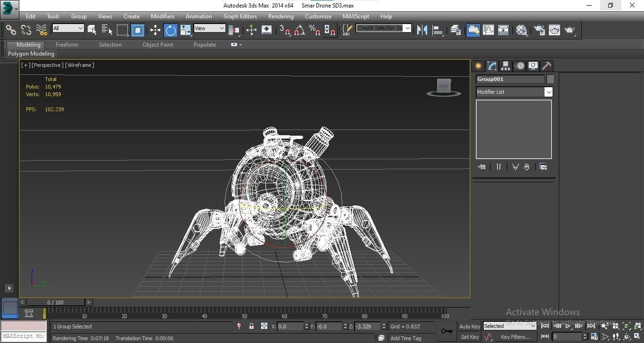Open the Selected key filter dropdown
Screen dimensions: 644x343
click(510, 326)
